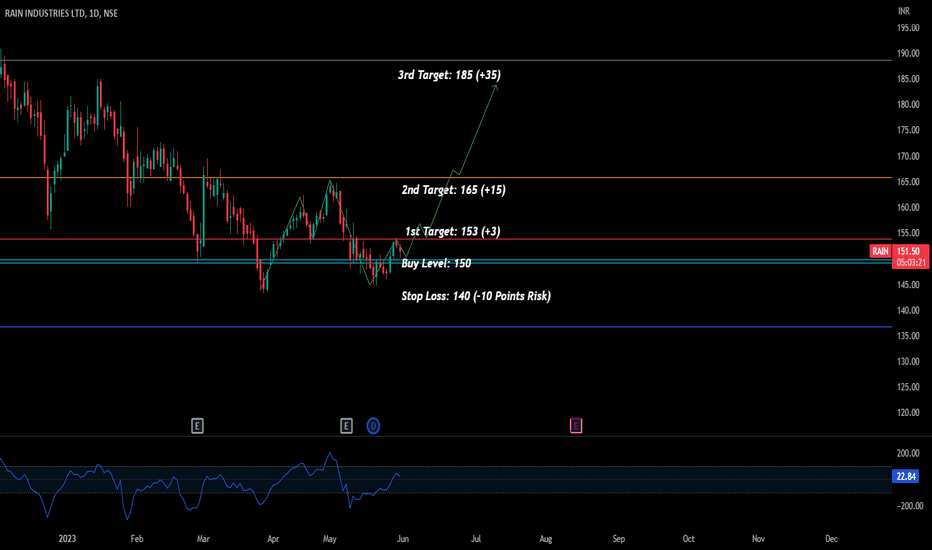Click the second gray earnings E marker
The height and width of the screenshot is (550, 932).
click(347, 426)
